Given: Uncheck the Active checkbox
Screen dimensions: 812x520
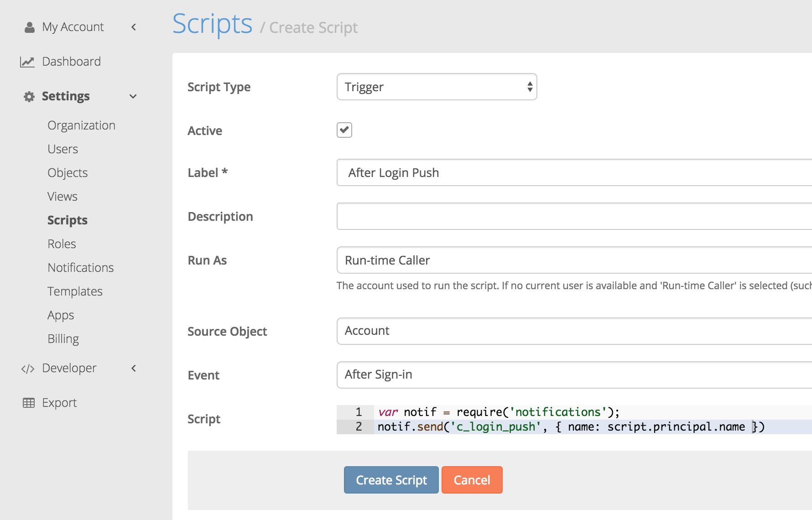Looking at the screenshot, I should pos(344,130).
